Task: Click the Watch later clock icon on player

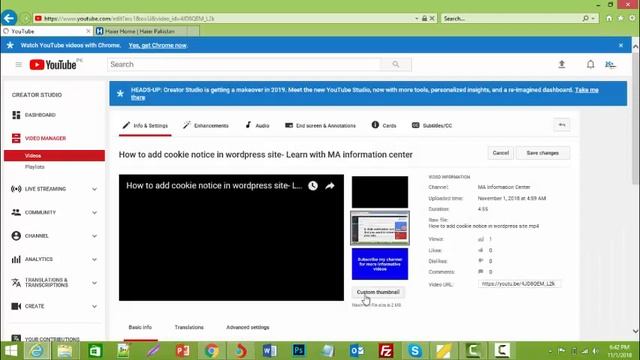Action: pyautogui.click(x=313, y=186)
